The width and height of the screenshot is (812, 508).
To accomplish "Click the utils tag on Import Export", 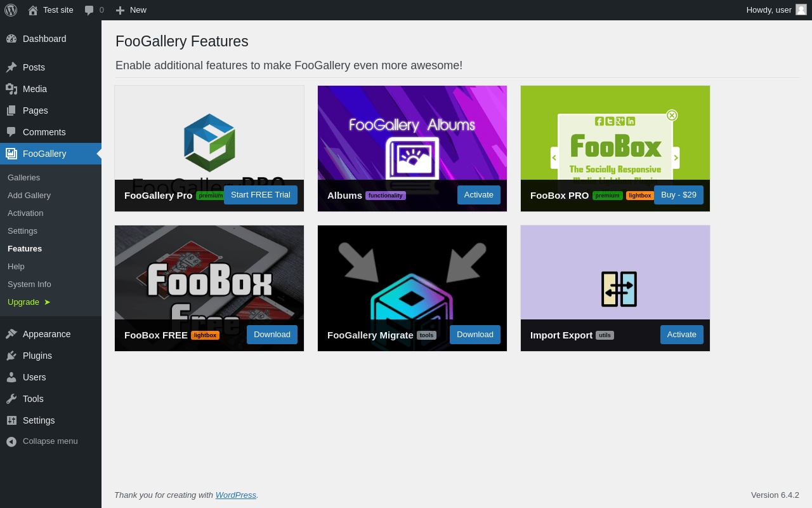I will tap(605, 335).
